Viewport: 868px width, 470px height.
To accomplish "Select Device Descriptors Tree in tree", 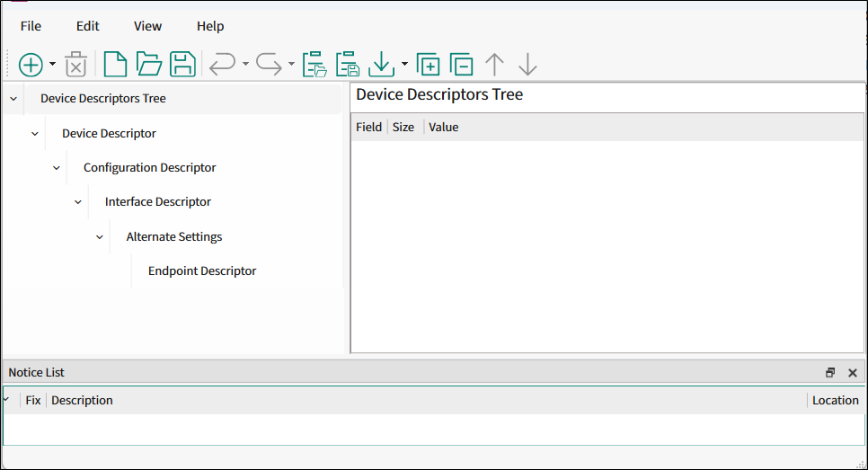I will click(x=103, y=99).
